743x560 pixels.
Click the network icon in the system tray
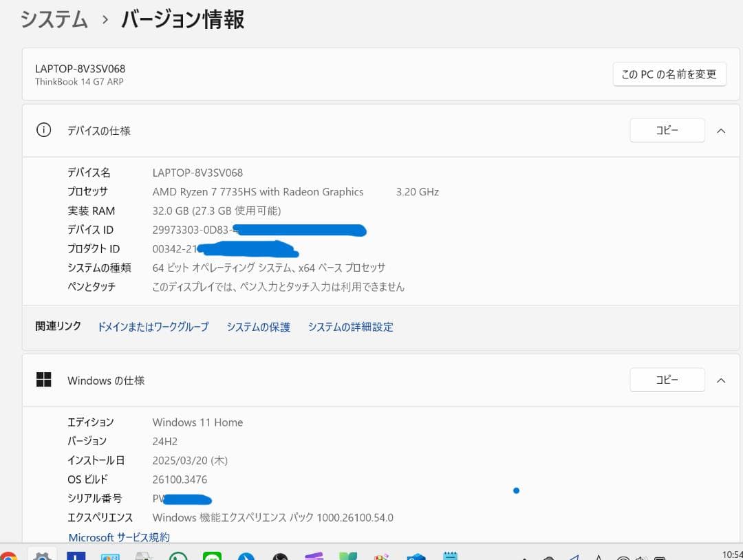(624, 557)
